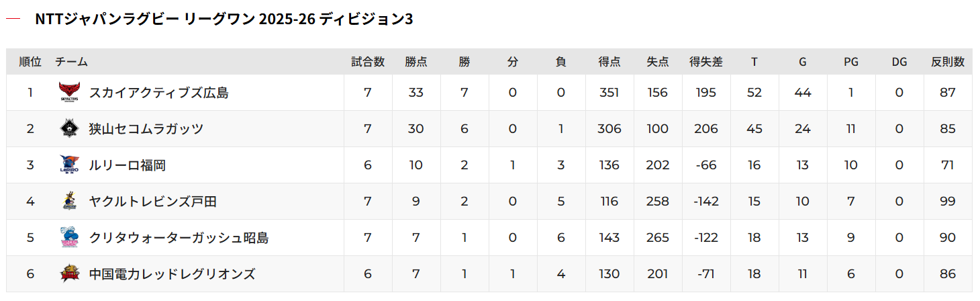Open スカイアクティブズ広島 team name link
The width and height of the screenshot is (980, 301).
(x=158, y=93)
